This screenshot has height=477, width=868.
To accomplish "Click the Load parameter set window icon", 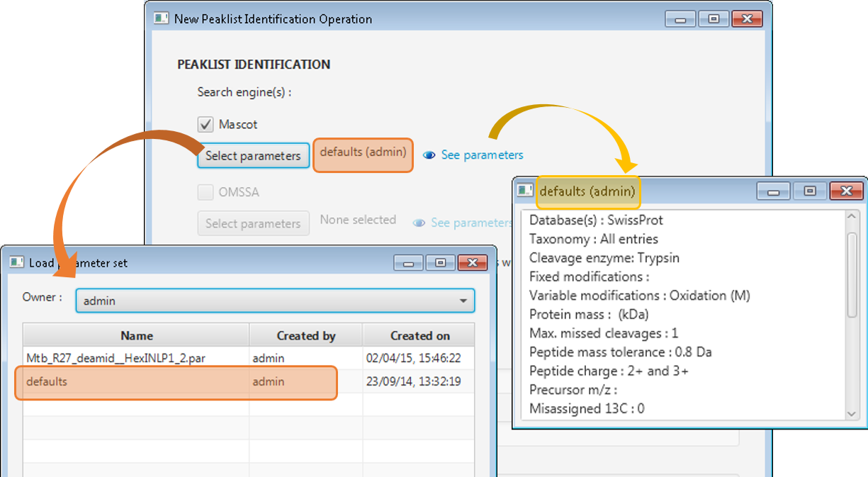I will tap(16, 263).
